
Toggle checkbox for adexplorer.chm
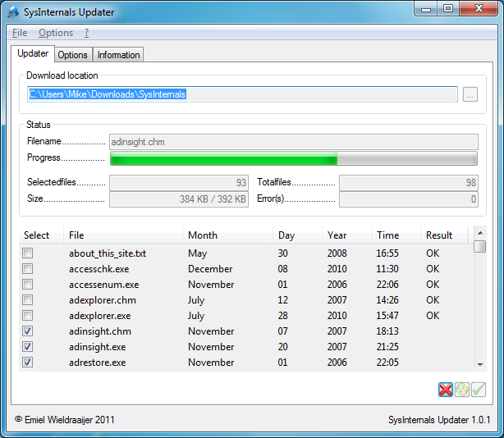coord(28,300)
